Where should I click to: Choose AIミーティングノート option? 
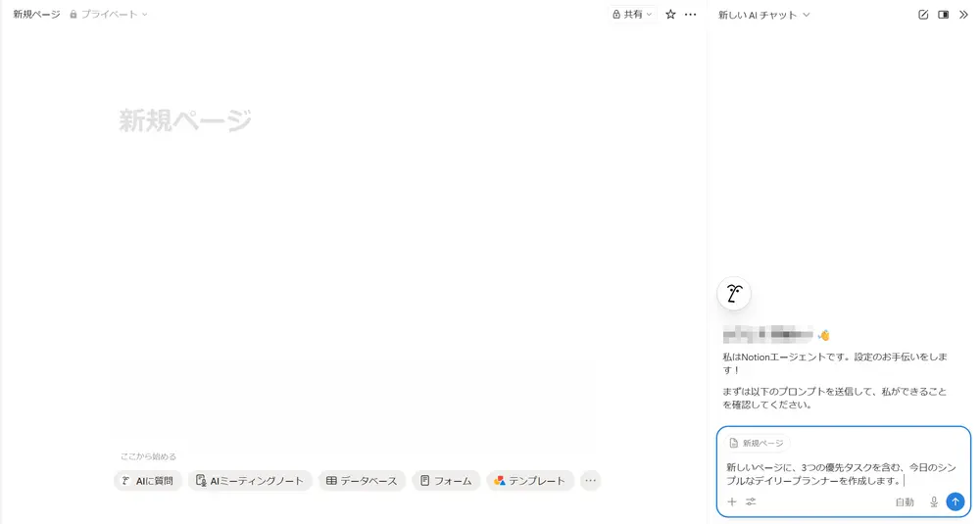click(x=249, y=480)
